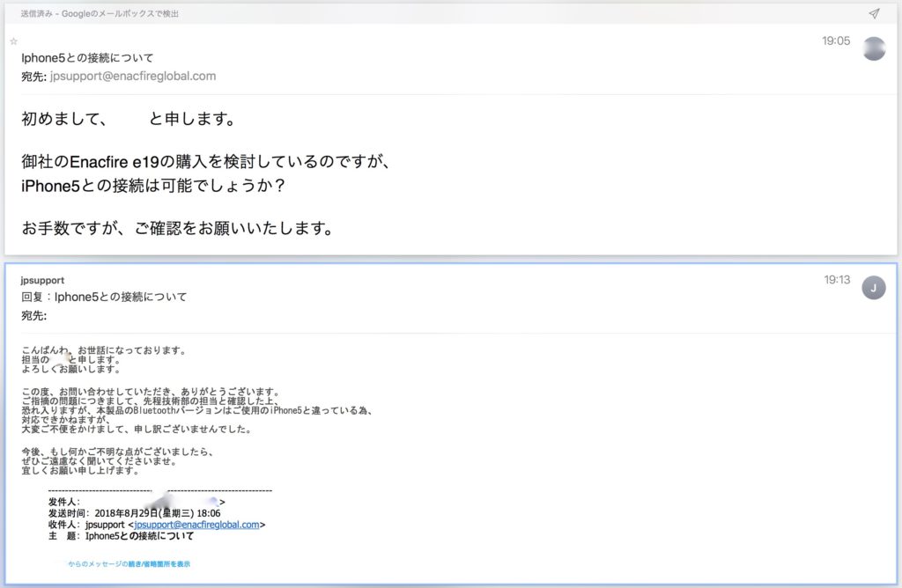Viewport: 902px width, 588px height.
Task: Click the line "iPhone5との接続は可能でしょうか？"
Action: (x=153, y=186)
